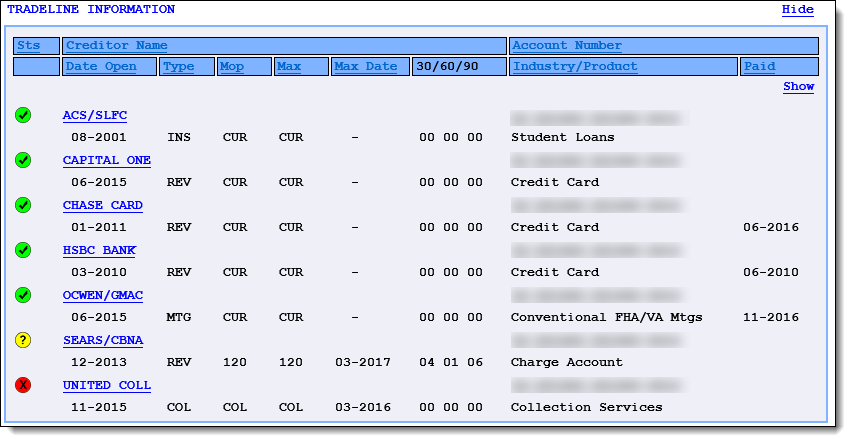Click max date 03-2017
The image size is (851, 442).
pyautogui.click(x=363, y=363)
